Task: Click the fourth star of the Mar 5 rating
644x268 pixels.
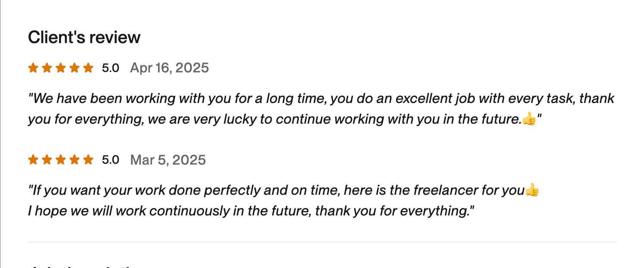Action: pyautogui.click(x=74, y=160)
